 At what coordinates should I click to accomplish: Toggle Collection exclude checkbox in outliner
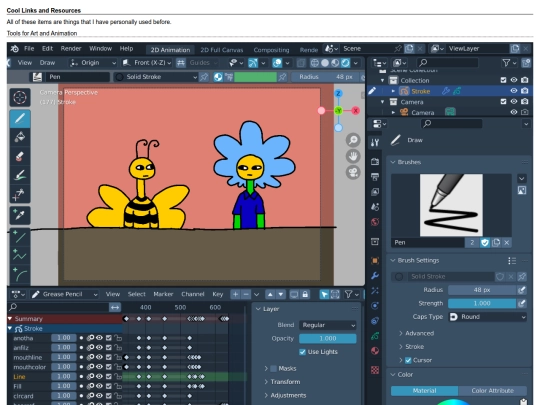tap(503, 80)
